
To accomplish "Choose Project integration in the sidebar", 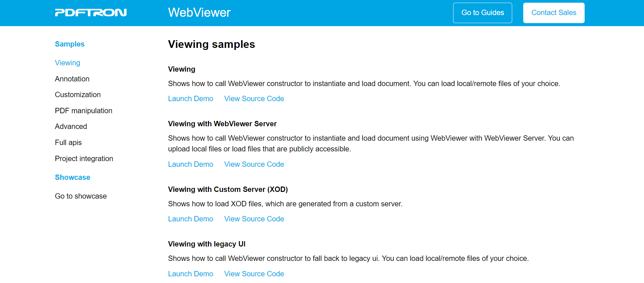I will 84,159.
